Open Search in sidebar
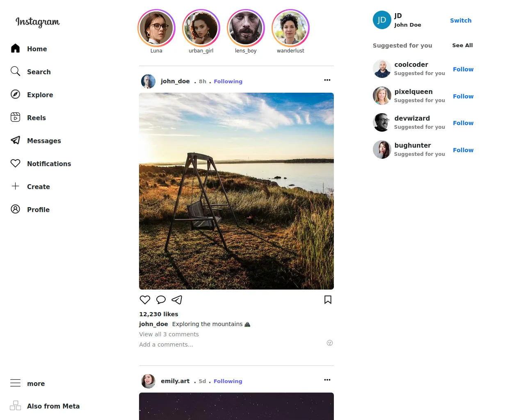 pyautogui.click(x=39, y=72)
